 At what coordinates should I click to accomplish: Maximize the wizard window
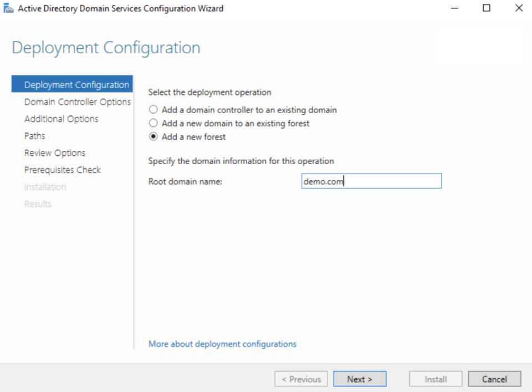click(487, 8)
